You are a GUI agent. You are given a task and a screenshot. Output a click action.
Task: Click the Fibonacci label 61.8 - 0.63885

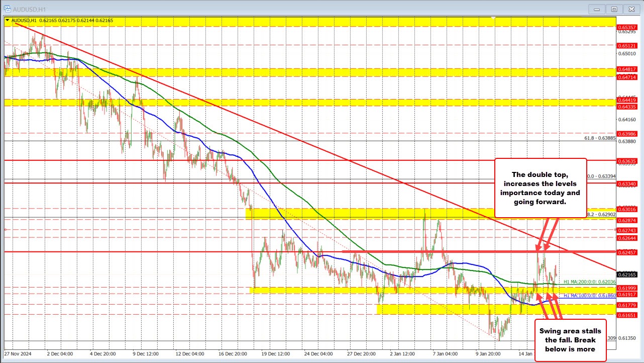click(600, 138)
